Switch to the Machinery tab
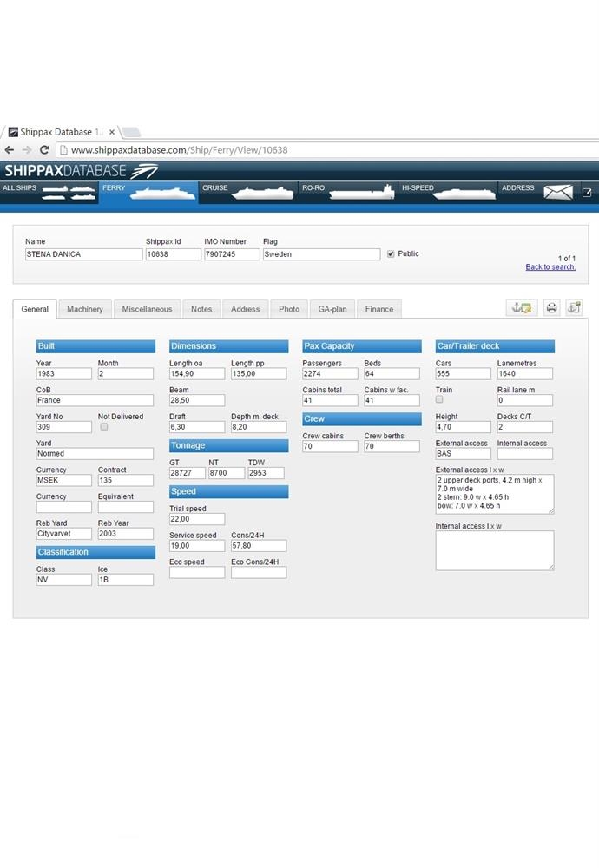The height and width of the screenshot is (868, 599). click(x=85, y=309)
